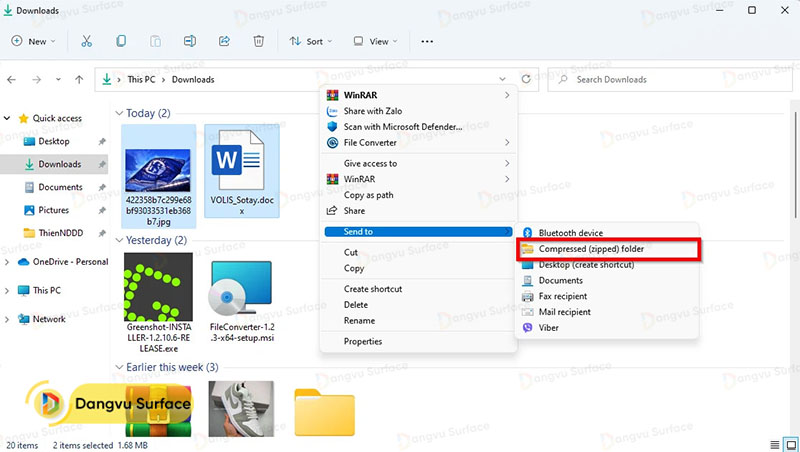
Task: Select Copy as path menu entry
Action: click(367, 195)
